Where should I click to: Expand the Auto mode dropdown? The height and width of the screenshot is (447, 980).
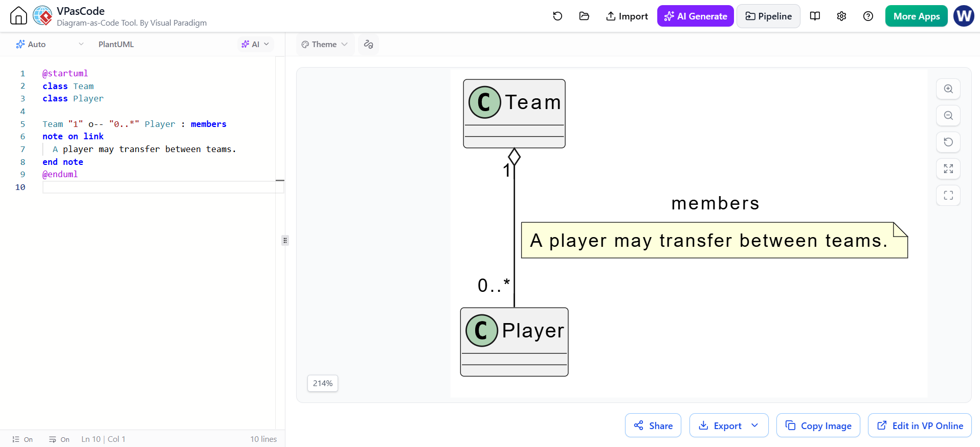[50, 44]
